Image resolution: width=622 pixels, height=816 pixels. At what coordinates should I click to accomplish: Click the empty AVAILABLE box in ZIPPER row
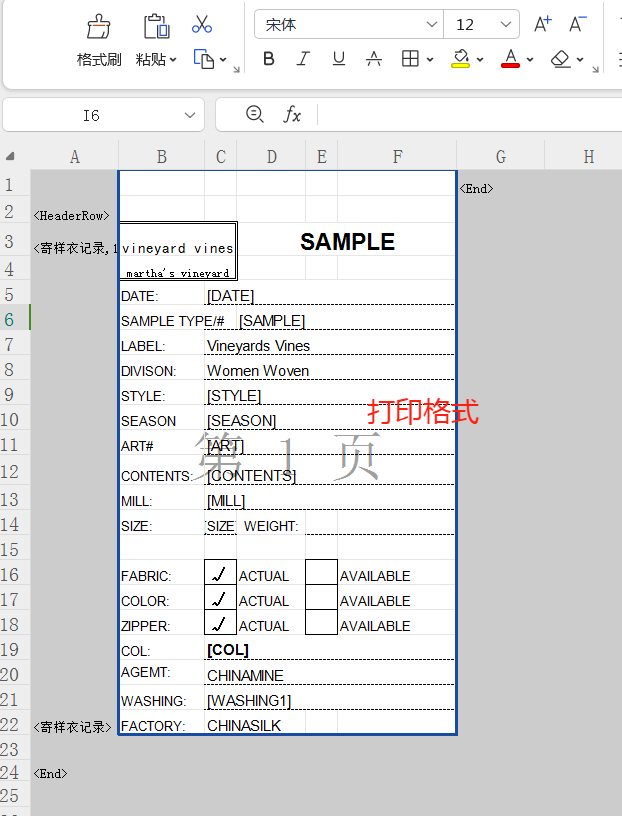(321, 622)
